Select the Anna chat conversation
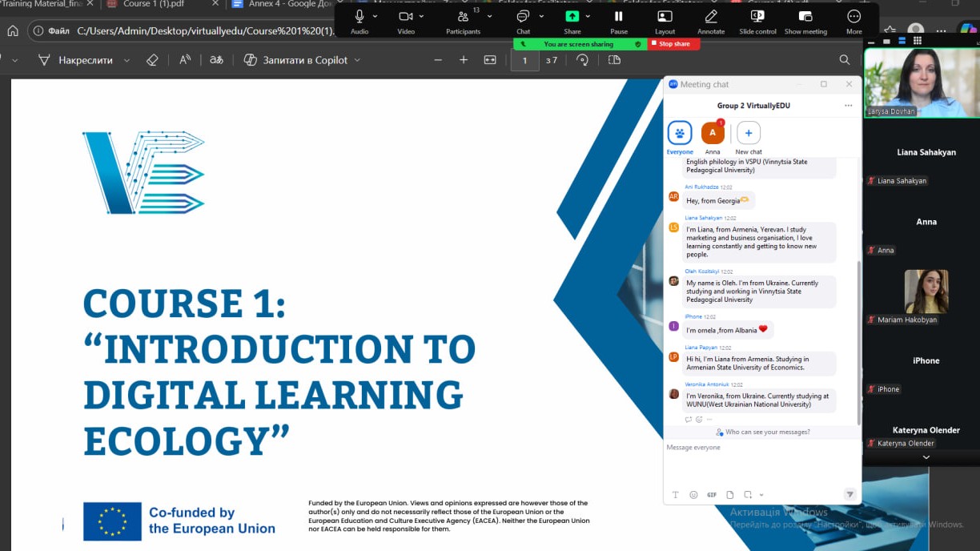The width and height of the screenshot is (980, 551). (x=713, y=133)
